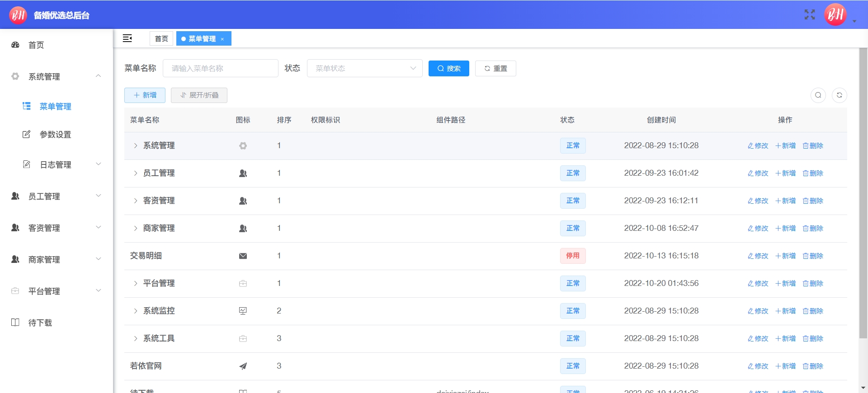The width and height of the screenshot is (868, 393).
Task: Click the briefcase icon in 平台管理 table row
Action: coord(243,283)
